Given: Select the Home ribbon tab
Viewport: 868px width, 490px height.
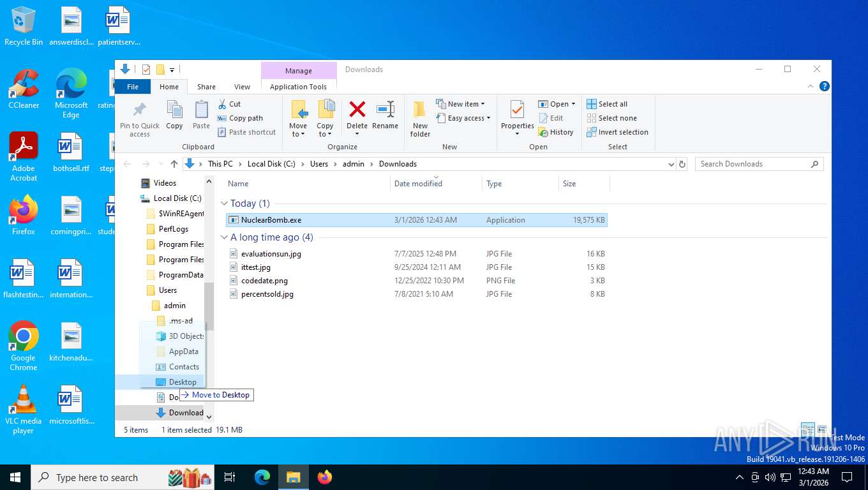Looking at the screenshot, I should point(169,87).
